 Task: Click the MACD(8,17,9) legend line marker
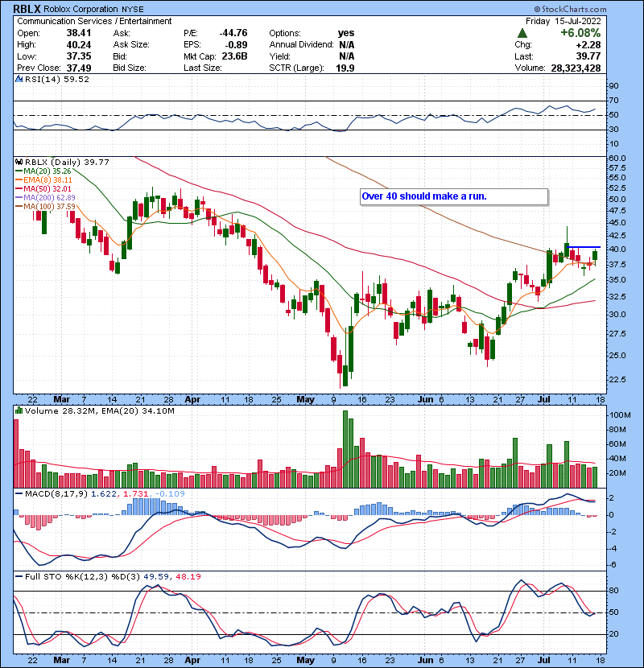19,492
